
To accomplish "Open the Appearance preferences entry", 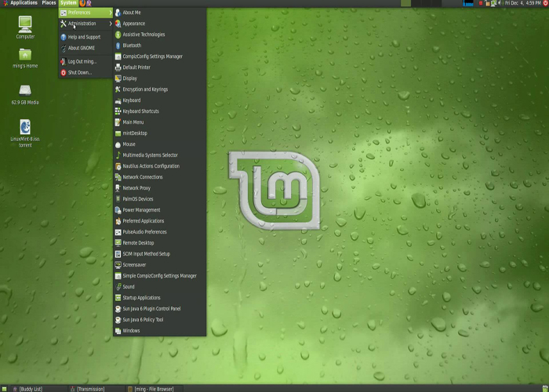I will (159, 24).
